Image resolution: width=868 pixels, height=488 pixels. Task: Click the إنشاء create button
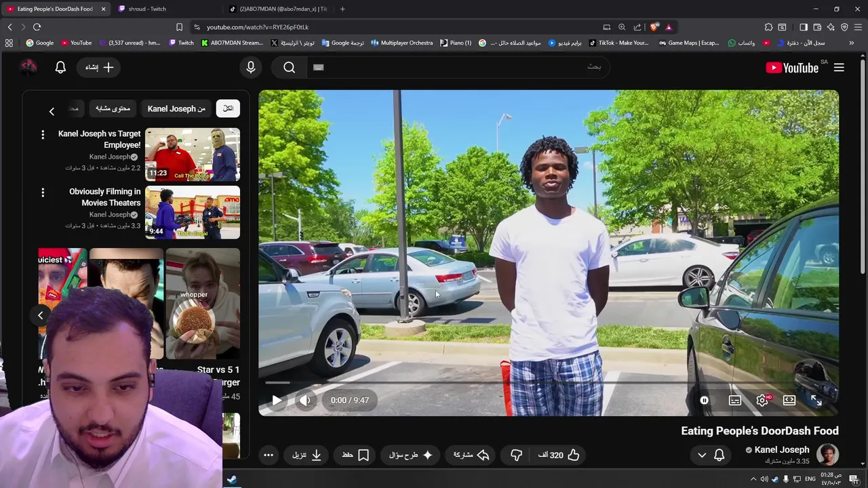(100, 67)
